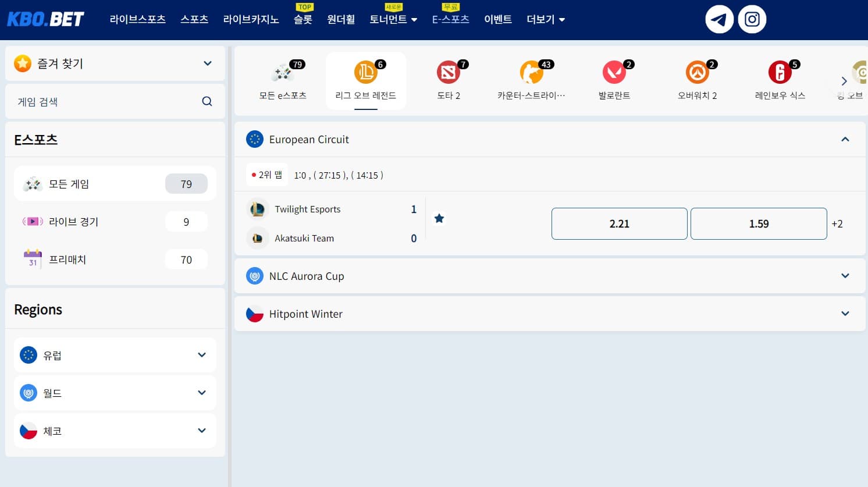868x487 pixels.
Task: Open the 더보기 dropdown menu
Action: tap(546, 19)
